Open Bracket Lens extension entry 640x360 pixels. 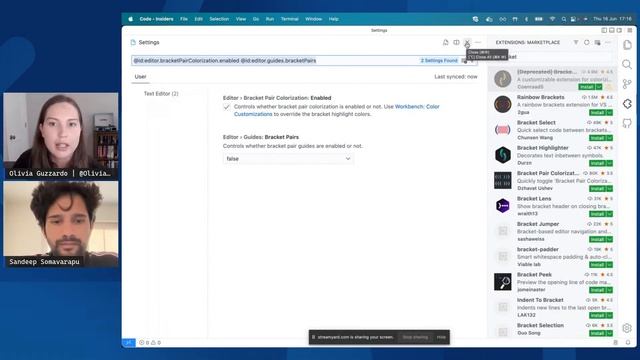pos(552,206)
